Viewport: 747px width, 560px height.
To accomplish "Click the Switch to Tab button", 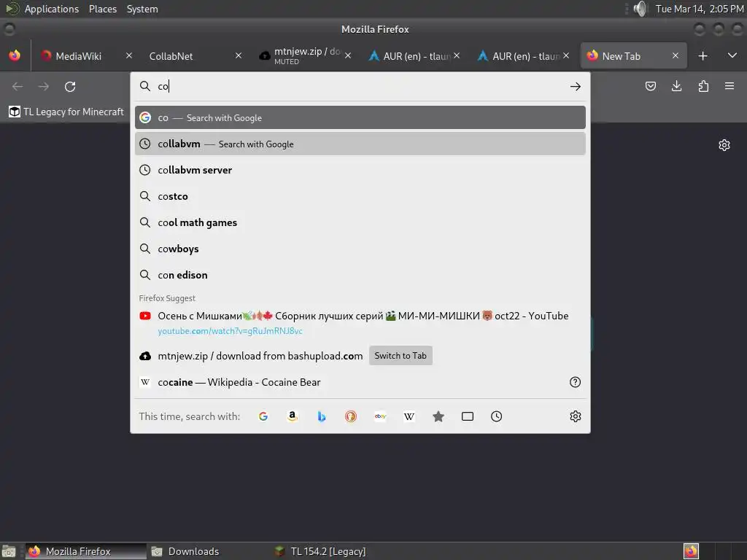I will pos(400,356).
